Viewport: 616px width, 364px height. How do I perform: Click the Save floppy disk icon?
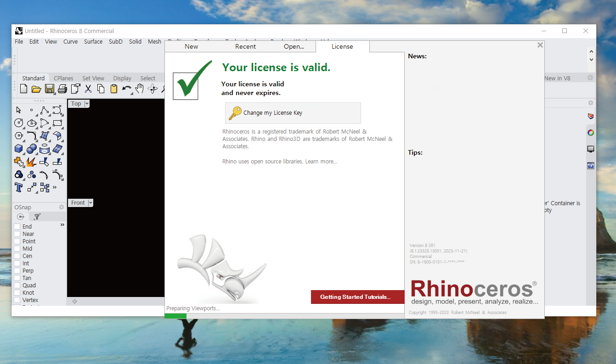[x=49, y=89]
